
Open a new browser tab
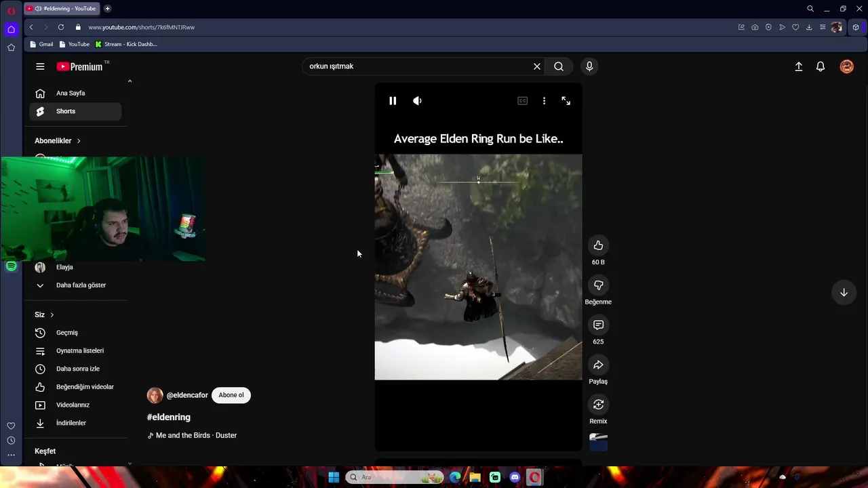point(107,9)
